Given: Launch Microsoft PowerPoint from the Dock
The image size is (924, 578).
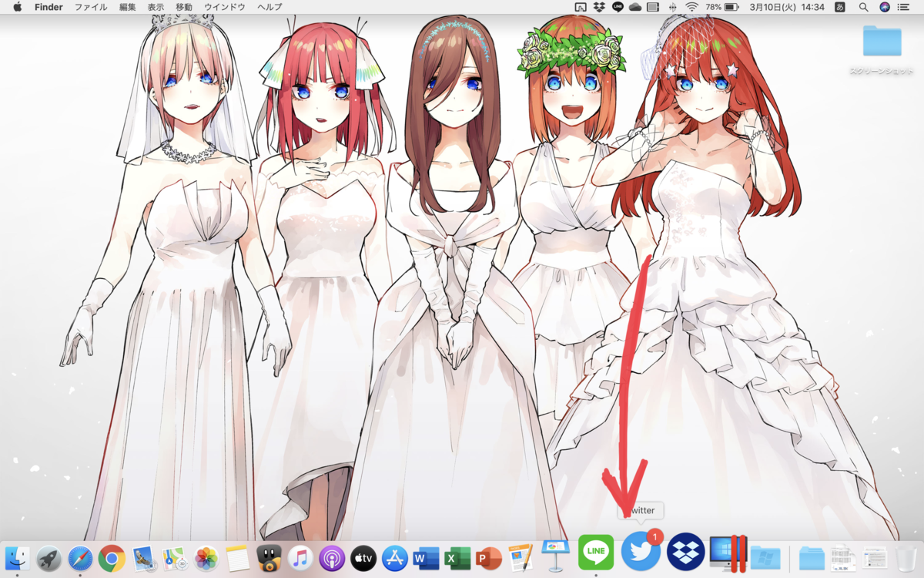Looking at the screenshot, I should coord(489,558).
